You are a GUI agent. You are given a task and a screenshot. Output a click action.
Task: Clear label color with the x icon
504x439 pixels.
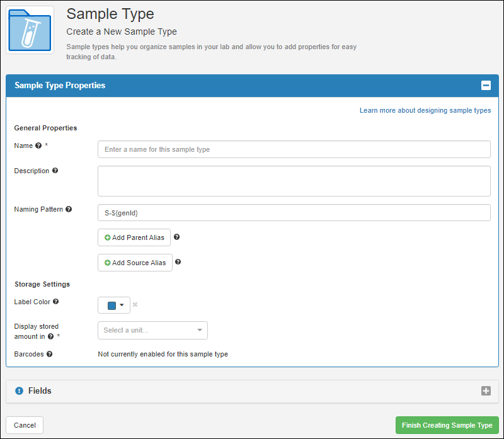coord(135,305)
